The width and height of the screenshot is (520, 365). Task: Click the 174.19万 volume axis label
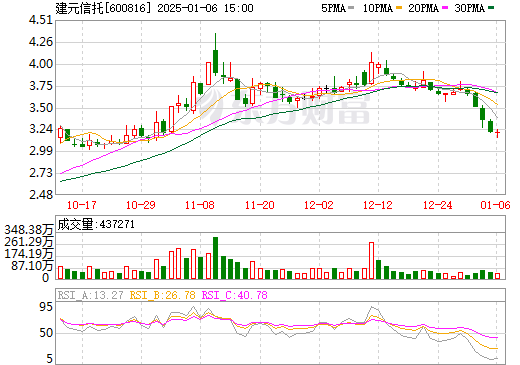coord(29,254)
